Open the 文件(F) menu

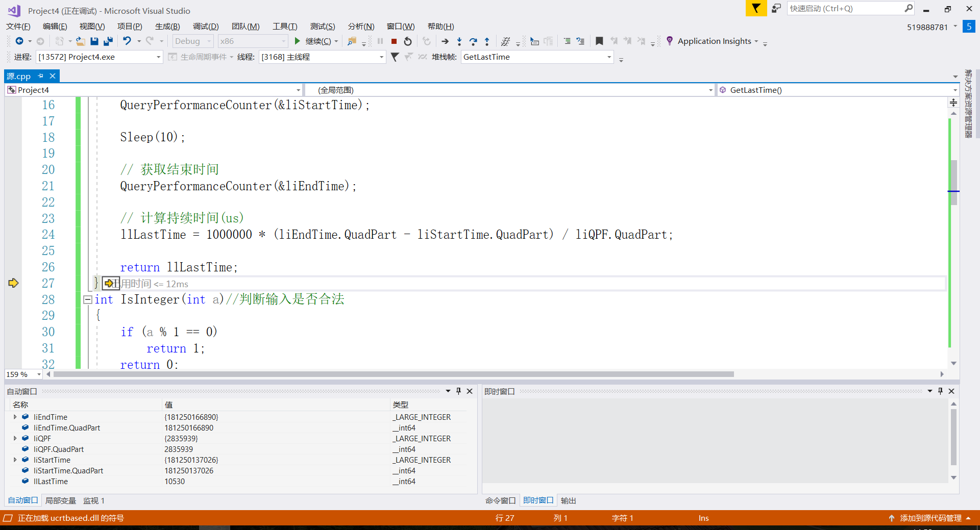[18, 27]
